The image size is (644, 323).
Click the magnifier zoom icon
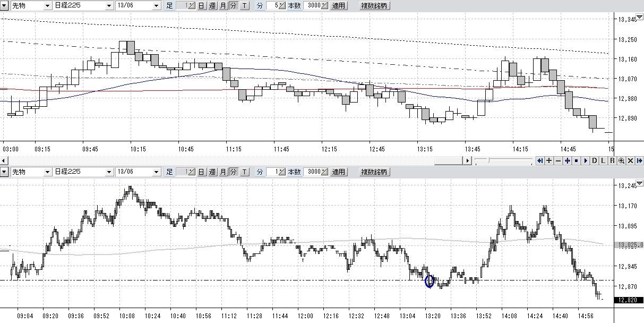point(621,160)
